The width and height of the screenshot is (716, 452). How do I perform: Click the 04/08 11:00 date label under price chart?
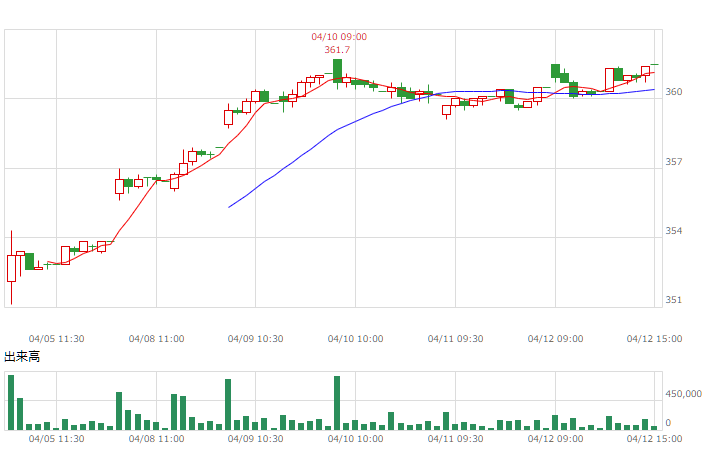coord(156,339)
